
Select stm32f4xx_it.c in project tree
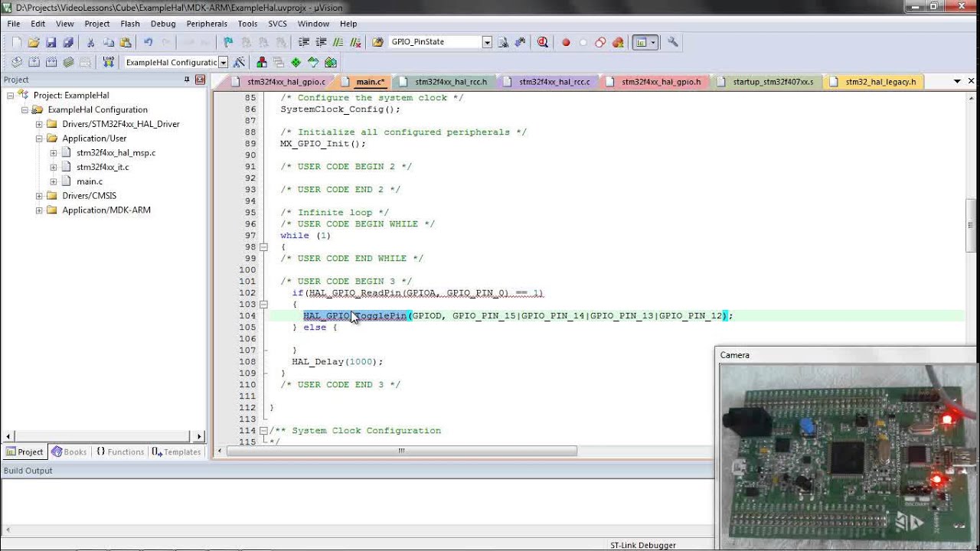tap(103, 167)
